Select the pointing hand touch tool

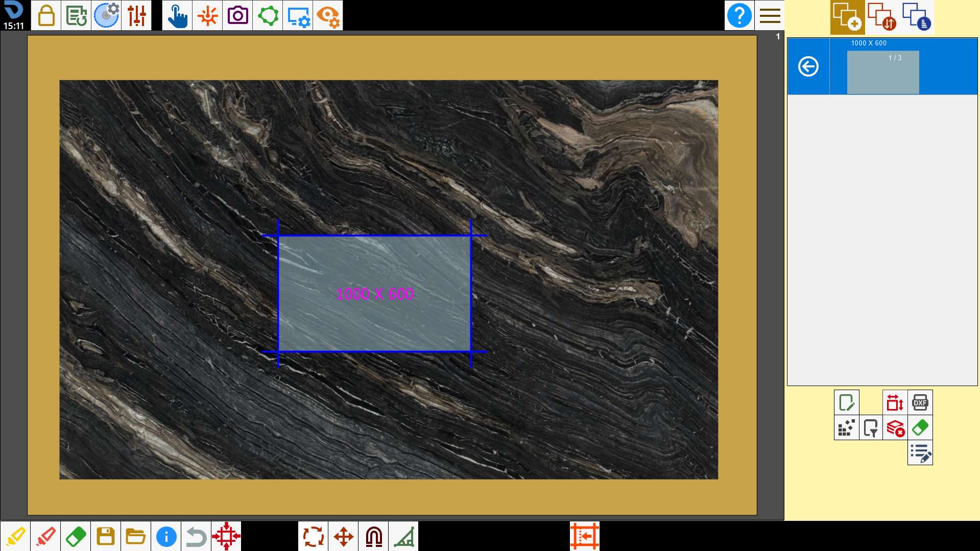pyautogui.click(x=177, y=15)
